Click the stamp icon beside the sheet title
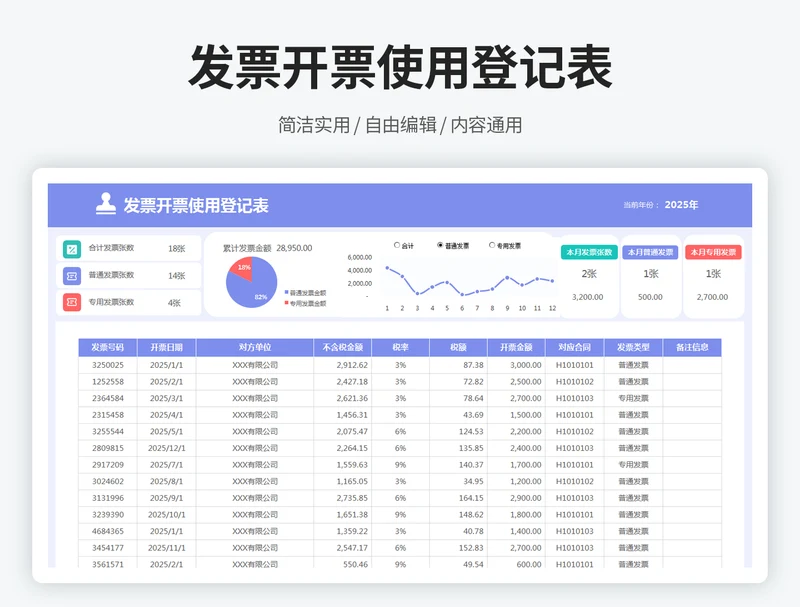800x607 pixels. click(106, 204)
